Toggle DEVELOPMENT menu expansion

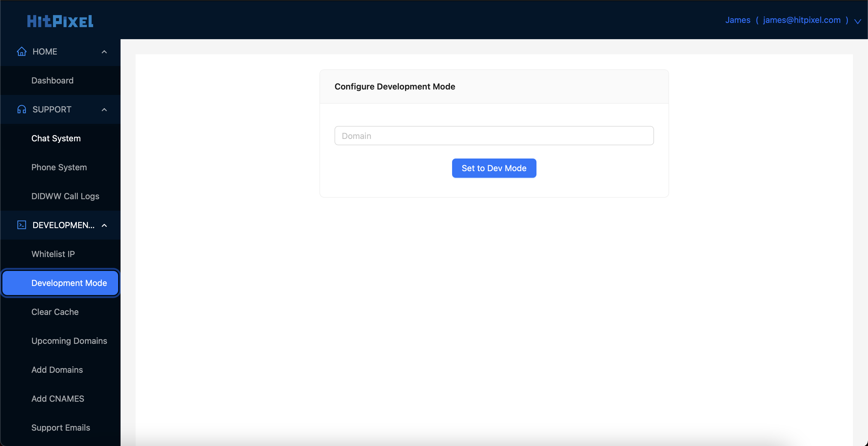click(x=105, y=225)
